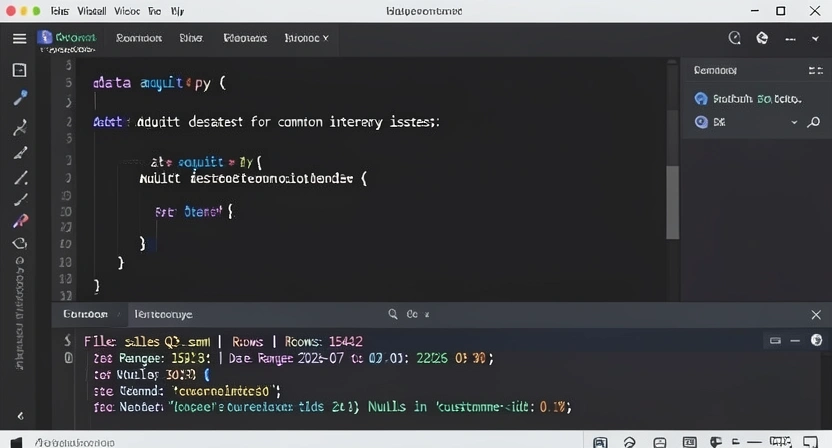Click the blue app logo beside Gvonat
Viewport: 832px width, 448px height.
[x=45, y=37]
